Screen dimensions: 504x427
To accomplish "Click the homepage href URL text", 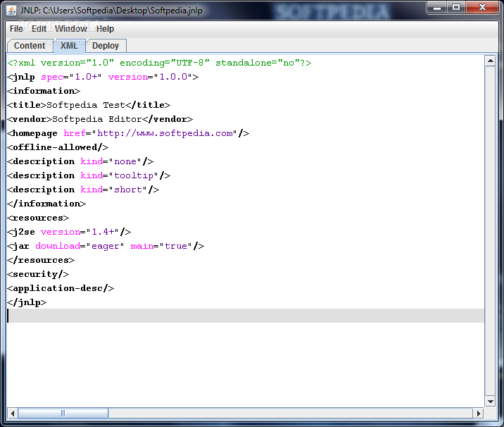I will point(165,134).
